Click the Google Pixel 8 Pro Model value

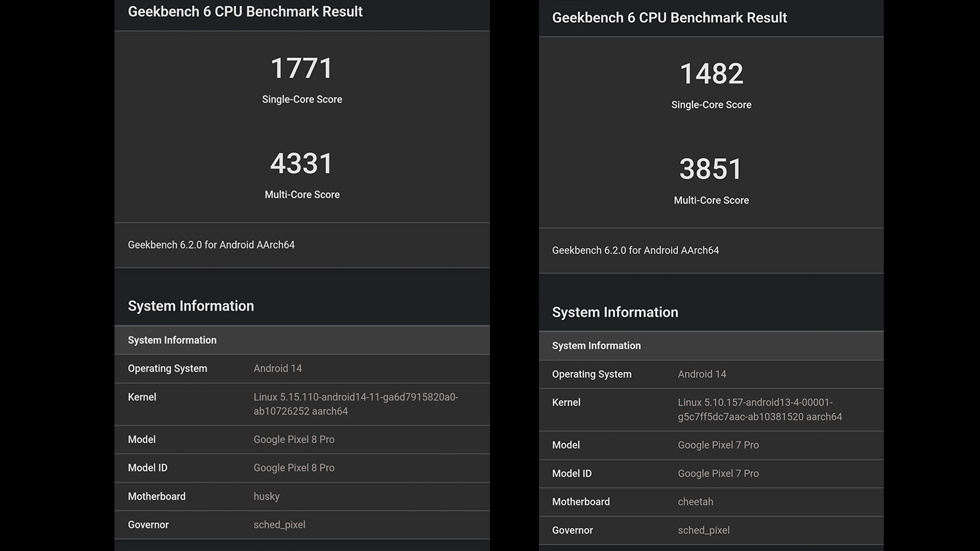click(x=294, y=439)
